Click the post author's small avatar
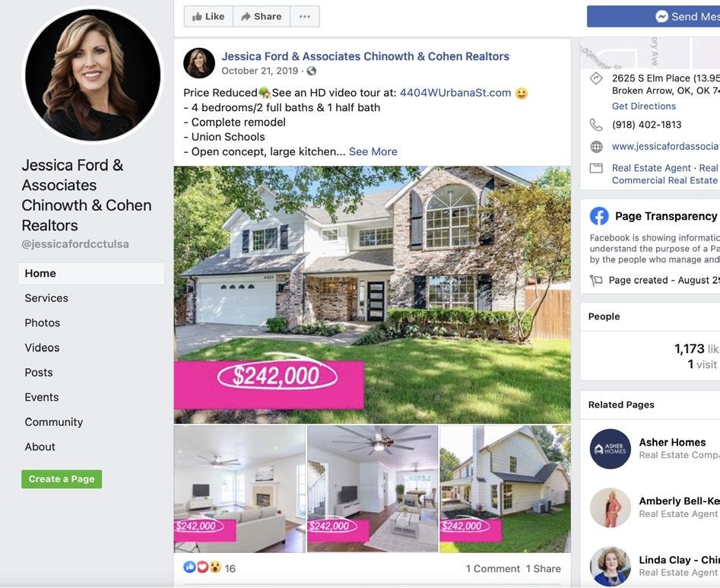 point(199,63)
